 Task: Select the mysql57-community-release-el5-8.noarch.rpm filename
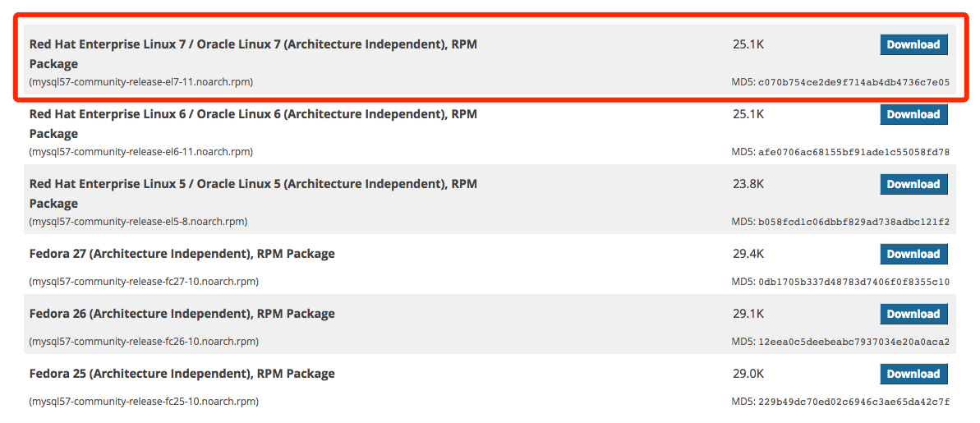138,222
